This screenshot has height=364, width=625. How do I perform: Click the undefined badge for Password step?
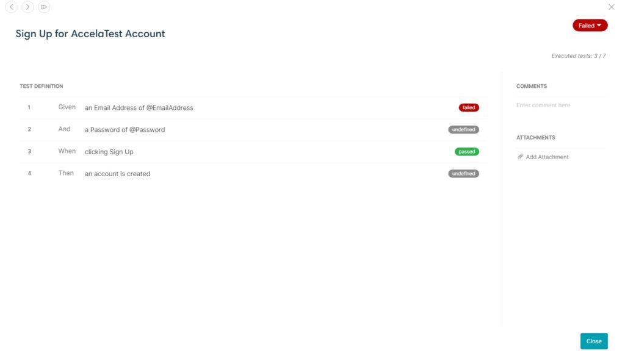pos(464,129)
